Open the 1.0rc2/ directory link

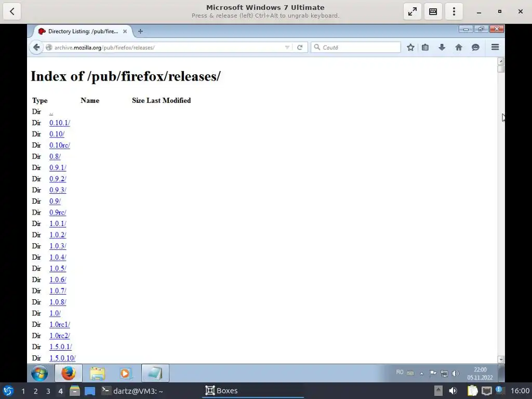click(x=60, y=336)
